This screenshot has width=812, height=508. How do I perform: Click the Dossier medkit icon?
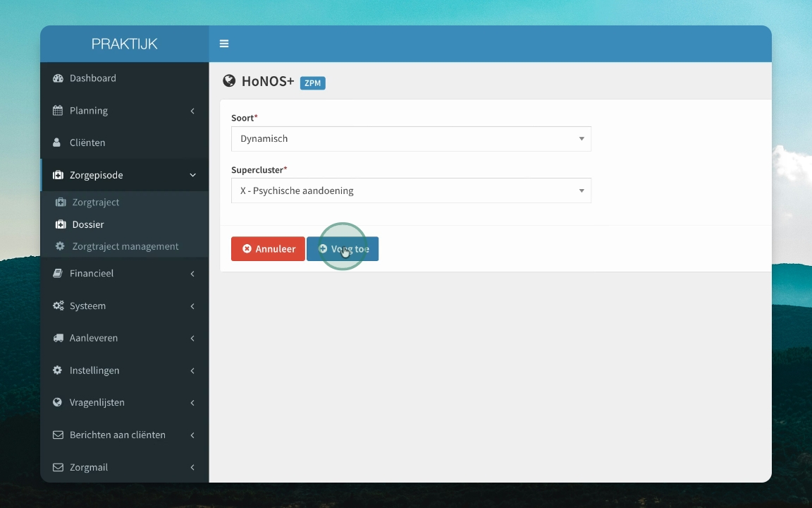(x=61, y=224)
